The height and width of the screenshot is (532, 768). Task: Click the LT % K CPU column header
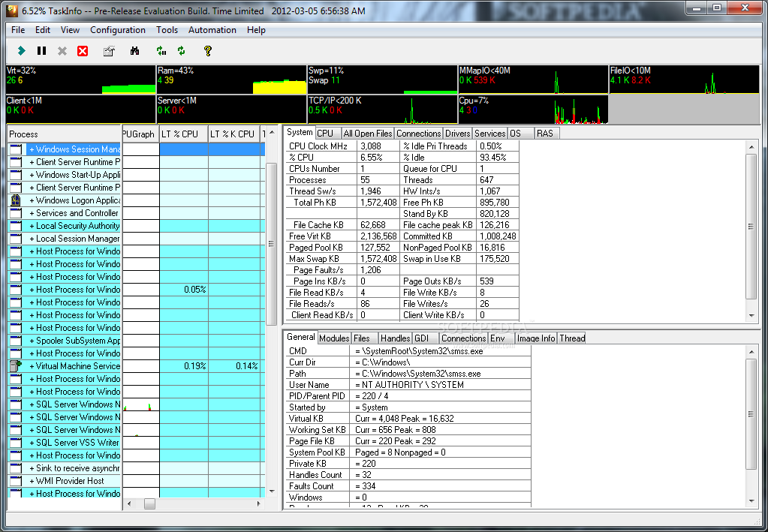[x=233, y=134]
